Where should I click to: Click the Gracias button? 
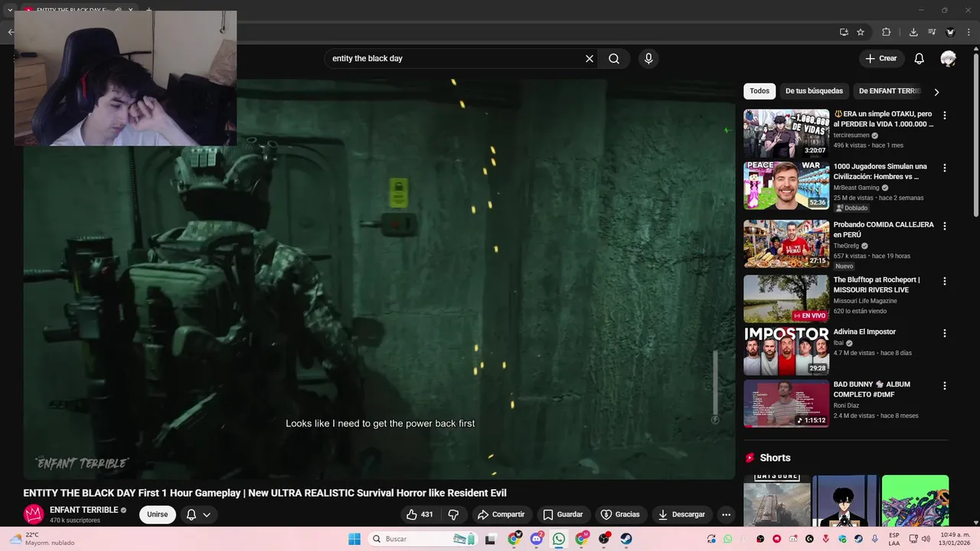pos(620,515)
